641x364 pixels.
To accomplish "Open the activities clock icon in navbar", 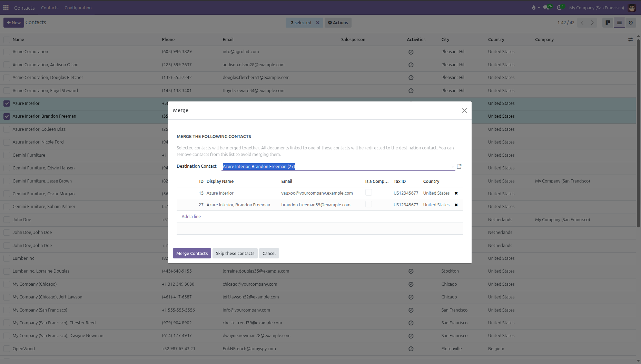I will (559, 8).
